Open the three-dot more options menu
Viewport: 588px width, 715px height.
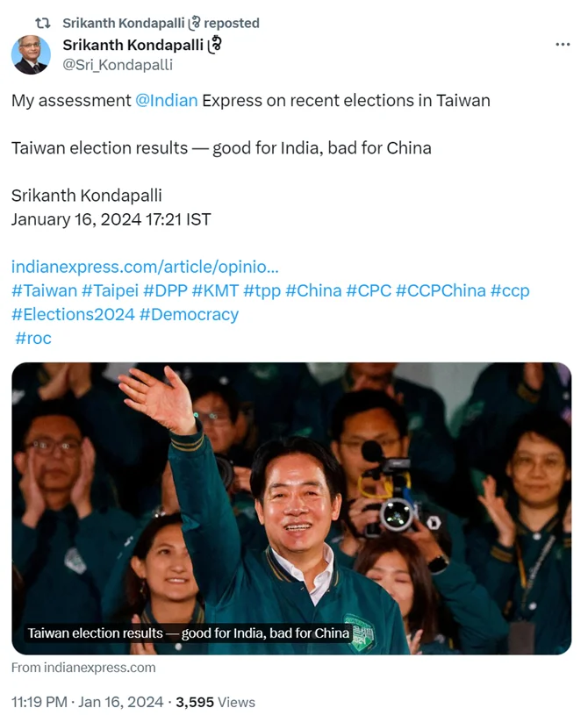(x=563, y=44)
